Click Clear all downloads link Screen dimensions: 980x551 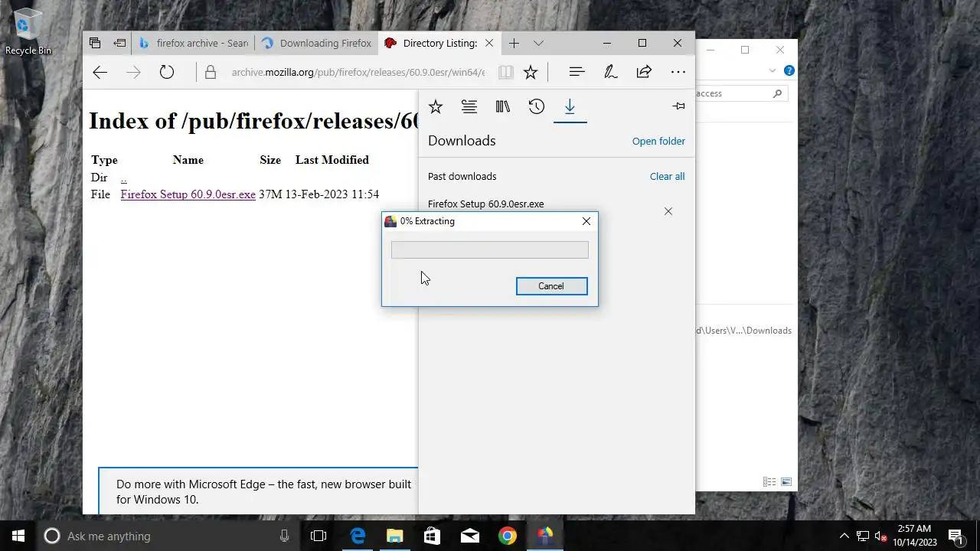(x=667, y=176)
